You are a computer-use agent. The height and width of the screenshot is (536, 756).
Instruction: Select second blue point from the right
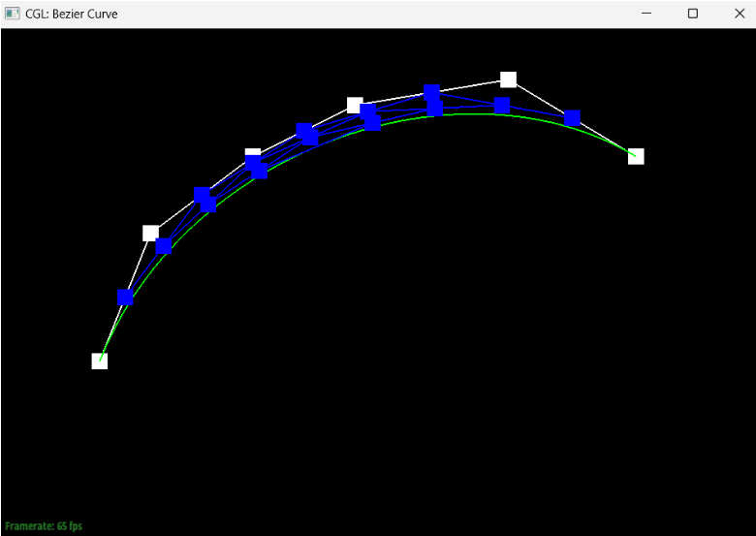tap(502, 105)
